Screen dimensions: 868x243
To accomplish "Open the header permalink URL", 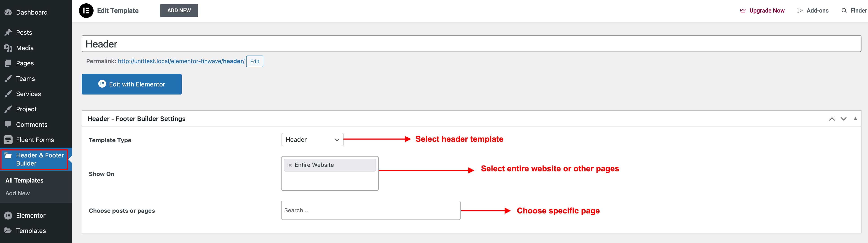I will click(181, 61).
